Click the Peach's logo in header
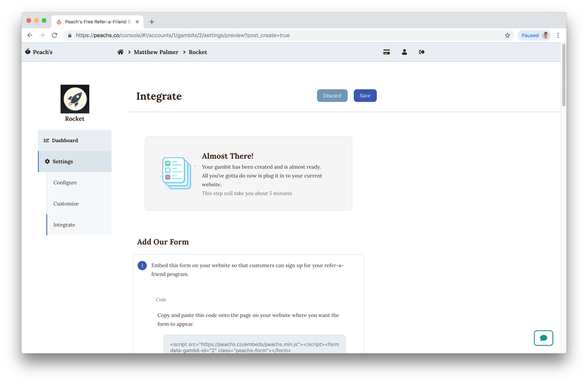 pyautogui.click(x=39, y=52)
